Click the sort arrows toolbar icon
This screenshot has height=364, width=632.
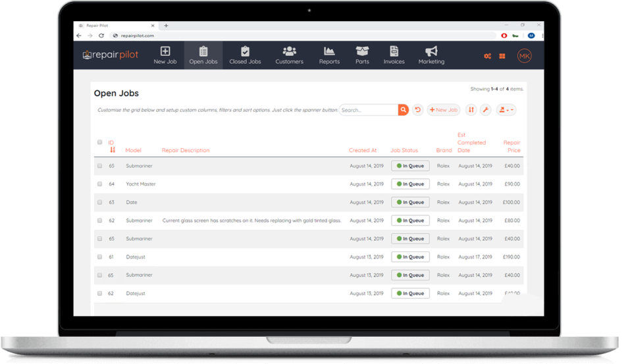tap(471, 110)
